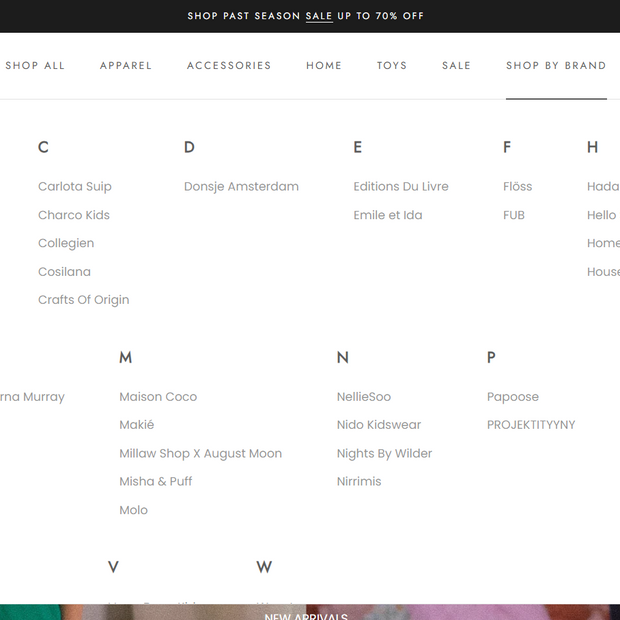620x620 pixels.
Task: Open the FUB brand link
Action: (514, 215)
